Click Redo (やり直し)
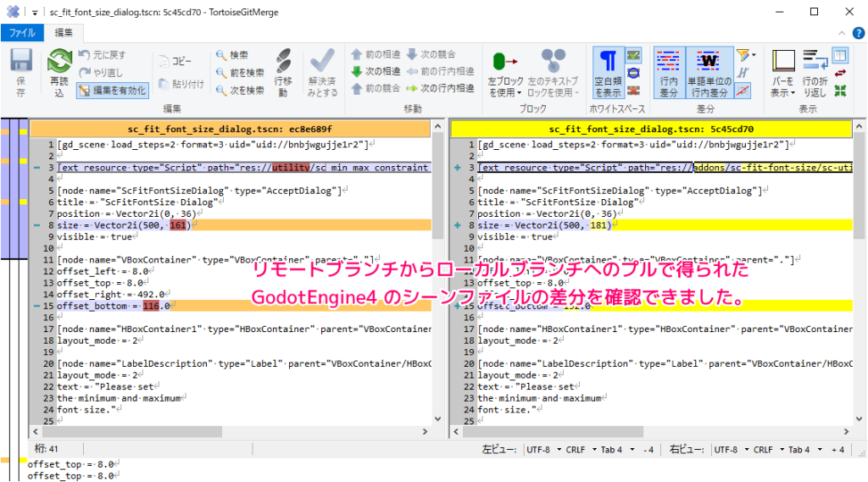The width and height of the screenshot is (868, 482). point(102,73)
